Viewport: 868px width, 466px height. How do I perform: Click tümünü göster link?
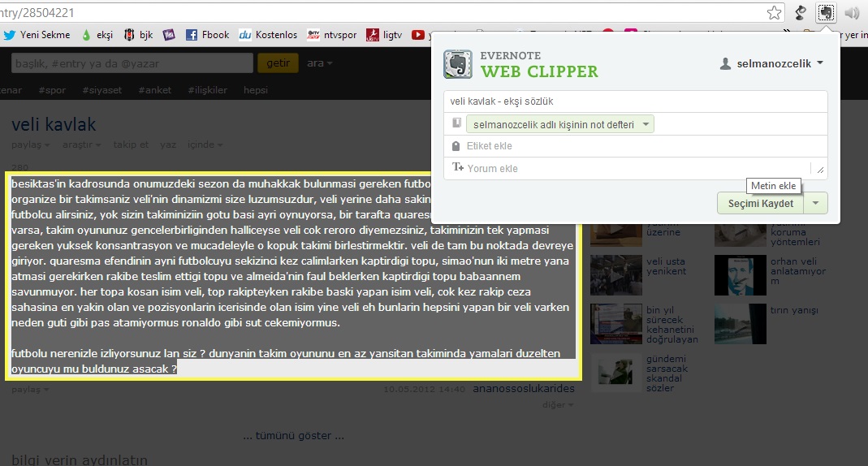tap(293, 436)
